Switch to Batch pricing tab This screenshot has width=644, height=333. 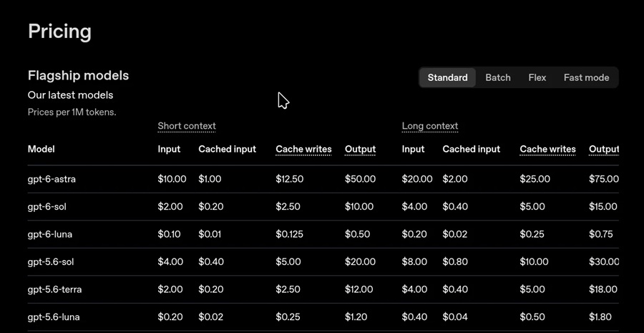pyautogui.click(x=498, y=77)
